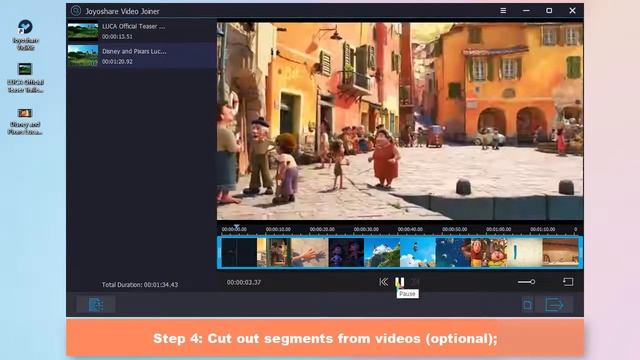Click the Disney and Pixars Luc thumbnail
Image resolution: width=640 pixels, height=360 pixels.
(83, 56)
